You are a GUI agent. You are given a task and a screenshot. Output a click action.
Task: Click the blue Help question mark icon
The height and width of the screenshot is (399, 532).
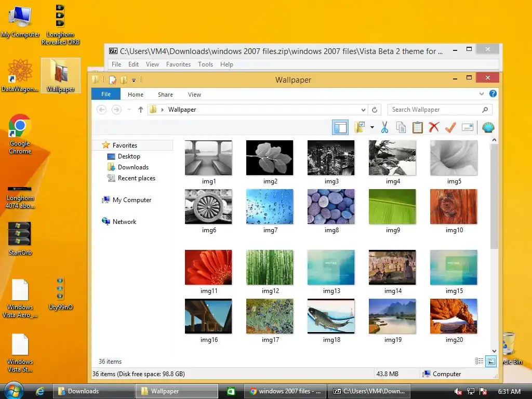(x=493, y=94)
